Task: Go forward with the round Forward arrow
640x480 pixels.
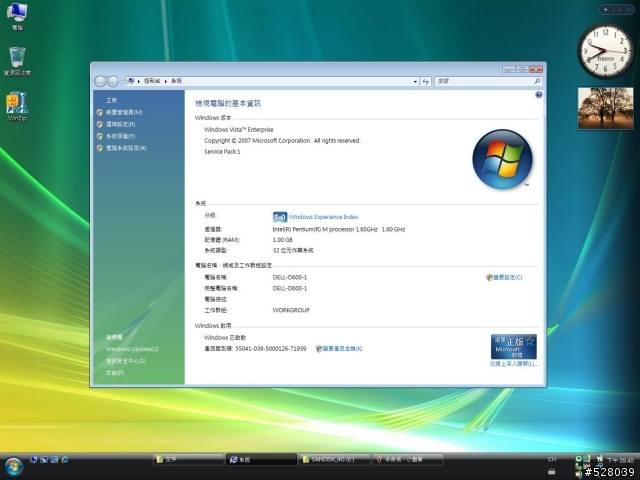Action: tap(113, 81)
